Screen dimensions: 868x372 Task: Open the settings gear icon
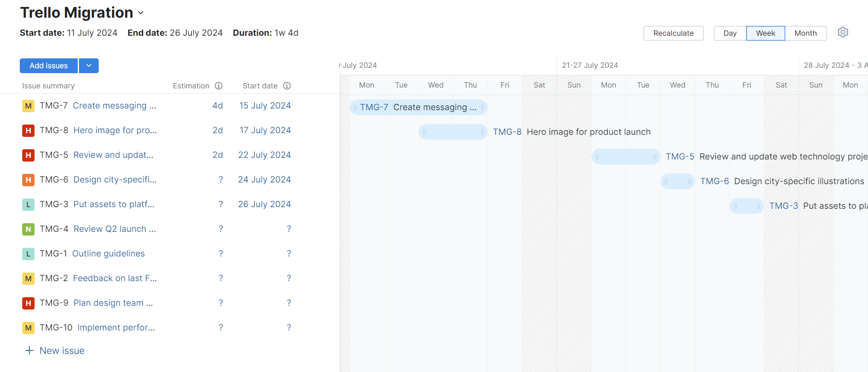(842, 32)
